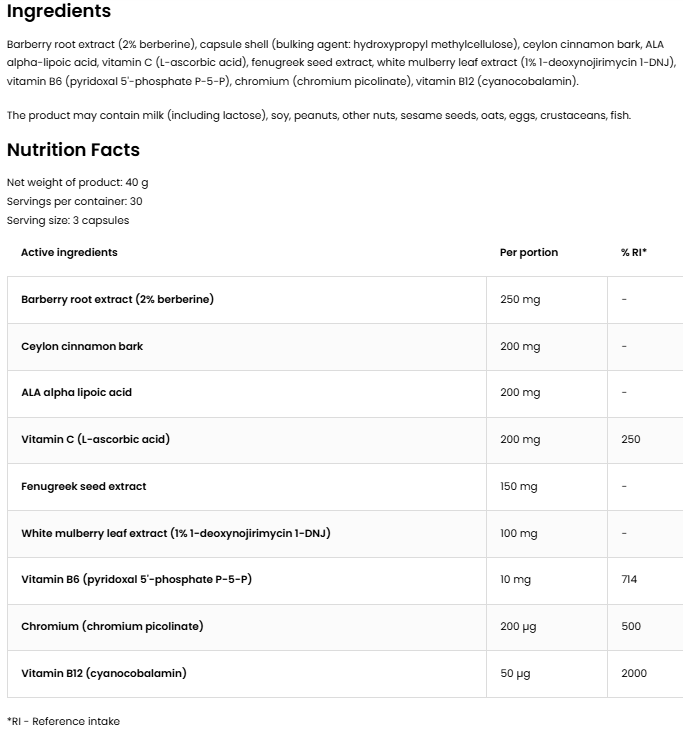Viewport: 683px width, 730px height.
Task: Click the Vitamin B6 row label
Action: [135, 579]
